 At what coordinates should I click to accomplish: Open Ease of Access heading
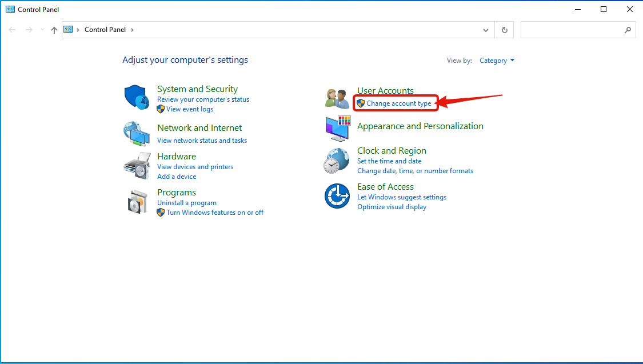(x=385, y=187)
